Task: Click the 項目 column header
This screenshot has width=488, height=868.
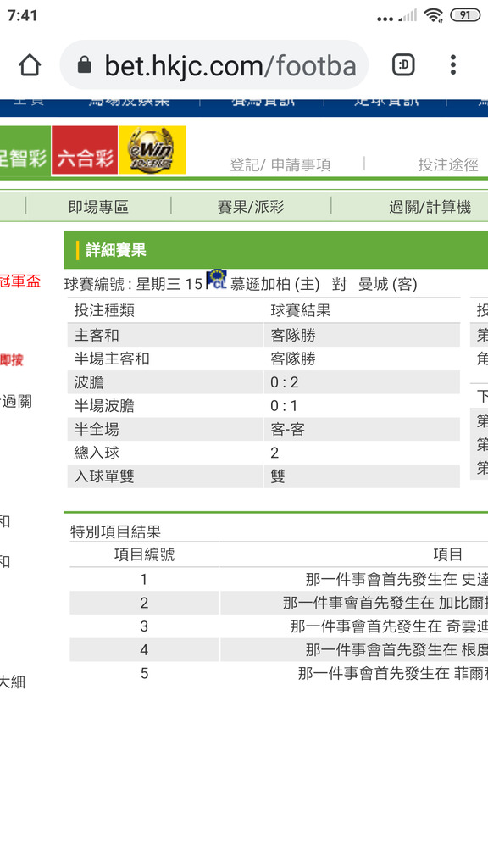Action: 447,554
